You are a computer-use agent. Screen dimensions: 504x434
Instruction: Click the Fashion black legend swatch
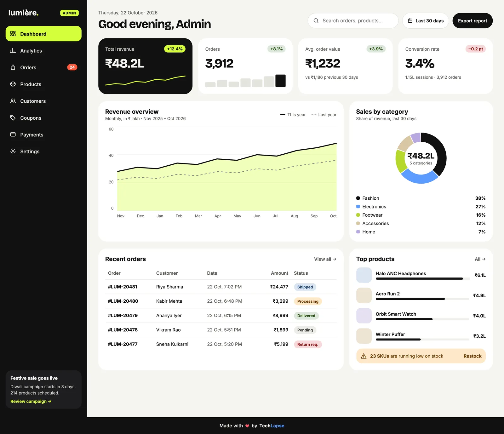[358, 198]
